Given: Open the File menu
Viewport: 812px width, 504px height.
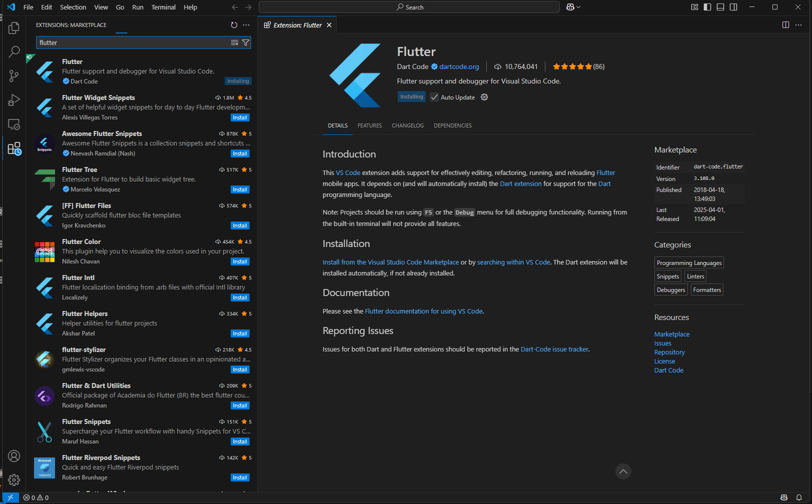Looking at the screenshot, I should (29, 7).
